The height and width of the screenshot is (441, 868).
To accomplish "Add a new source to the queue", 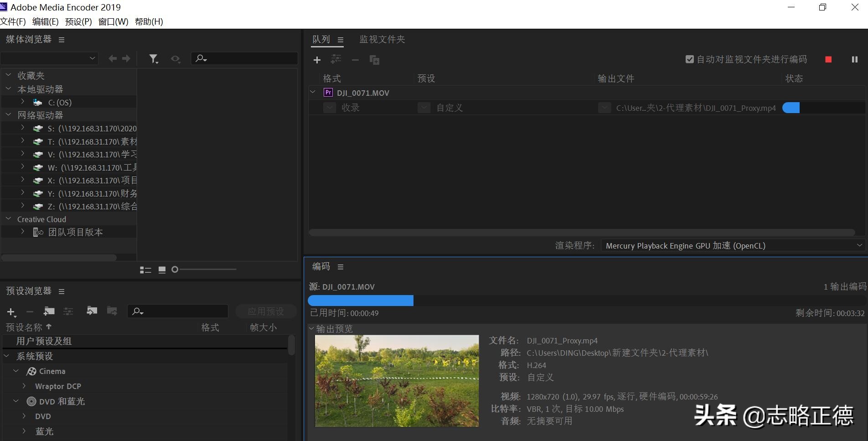I will 317,60.
